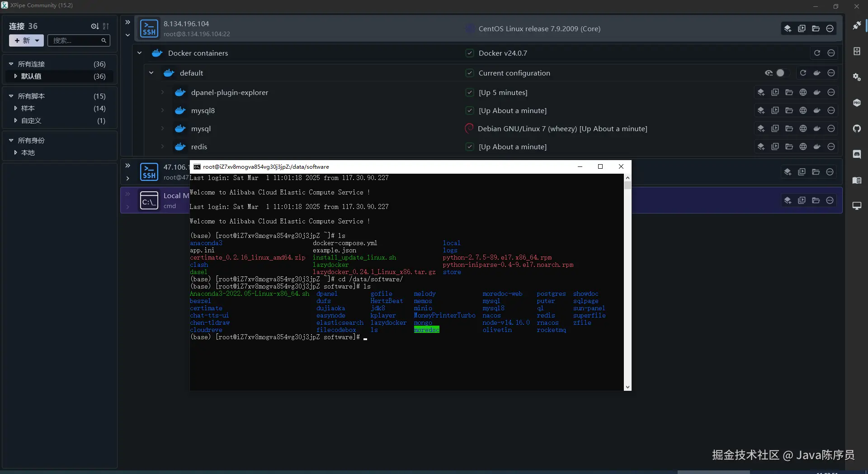Expand the 自定义 scripts group
This screenshot has width=868, height=474.
[x=15, y=121]
